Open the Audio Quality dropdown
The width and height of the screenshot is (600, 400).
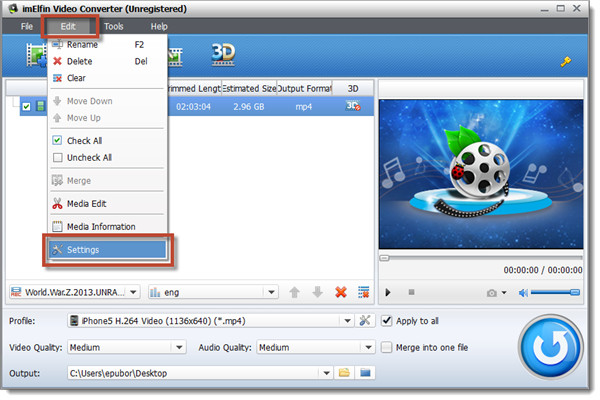368,348
